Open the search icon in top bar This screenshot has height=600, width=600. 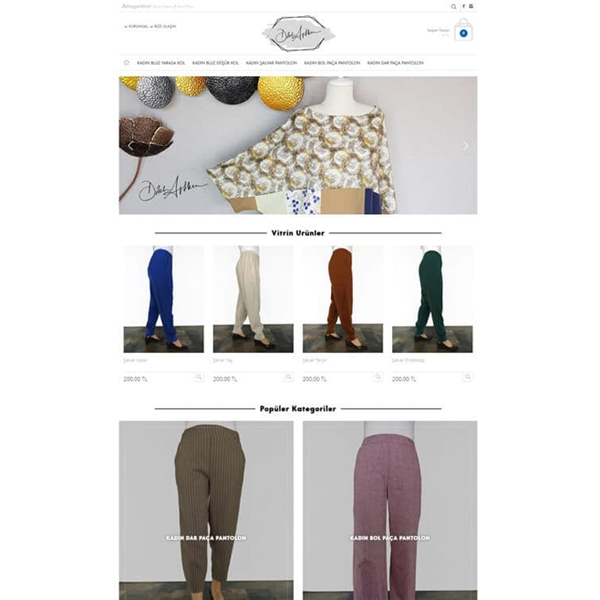[453, 7]
